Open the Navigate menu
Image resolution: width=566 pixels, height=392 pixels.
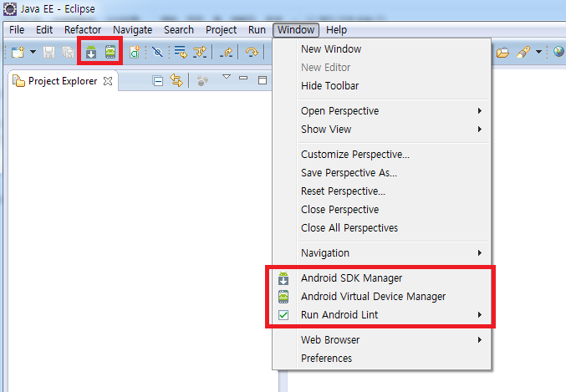point(132,30)
